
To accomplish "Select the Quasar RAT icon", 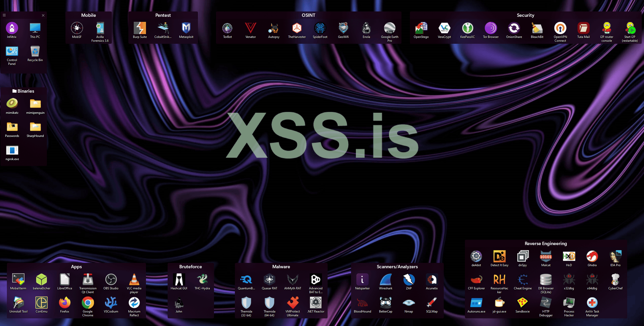I will [x=269, y=280].
